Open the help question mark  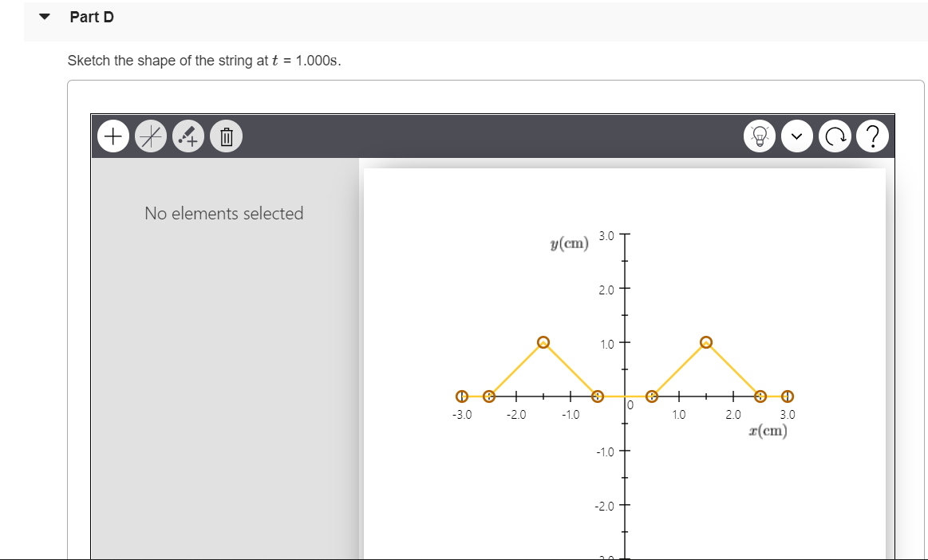tap(873, 136)
